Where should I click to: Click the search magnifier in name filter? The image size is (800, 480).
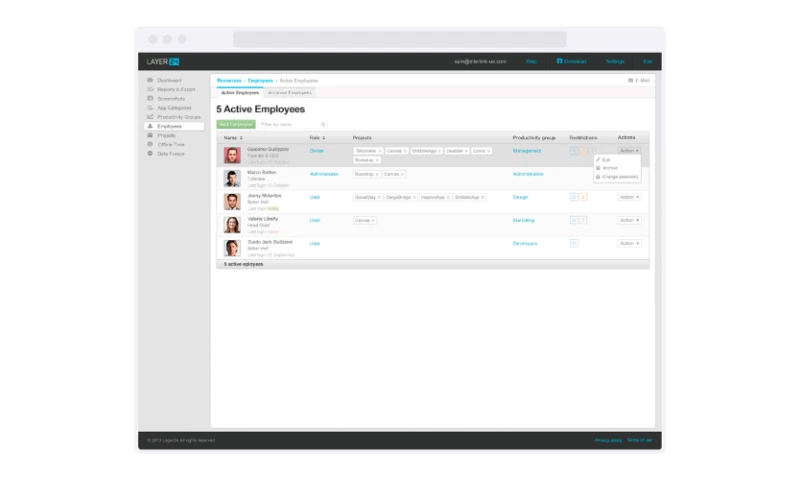tap(323, 125)
